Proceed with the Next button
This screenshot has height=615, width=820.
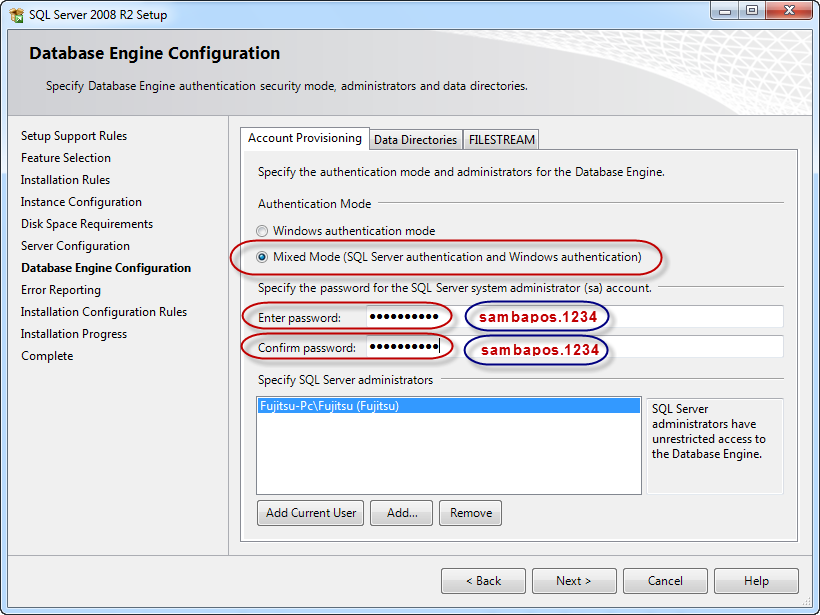[x=574, y=581]
